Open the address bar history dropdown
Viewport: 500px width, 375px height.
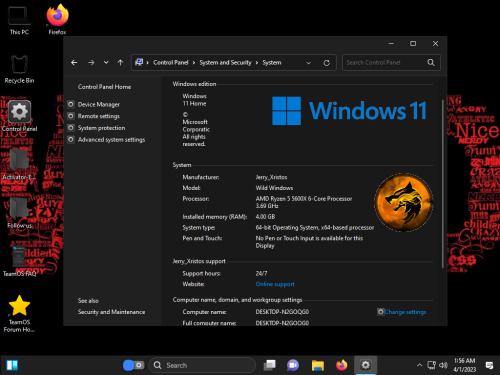(309, 63)
